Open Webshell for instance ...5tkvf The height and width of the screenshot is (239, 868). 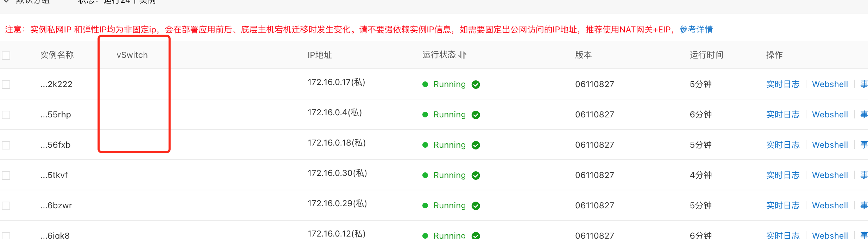(x=830, y=175)
